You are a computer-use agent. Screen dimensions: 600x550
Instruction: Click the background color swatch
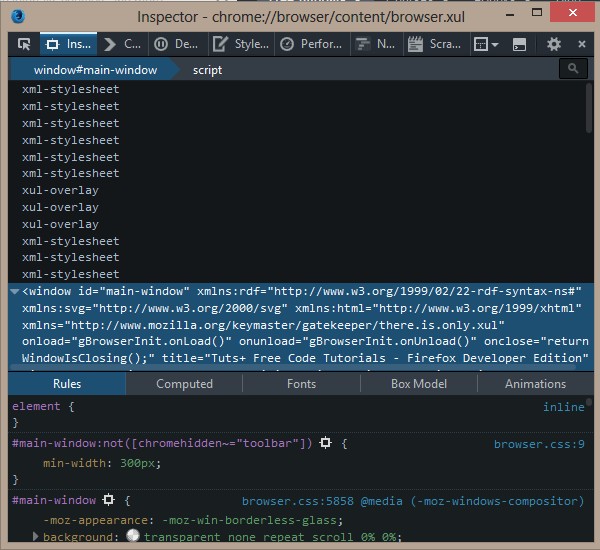pyautogui.click(x=132, y=537)
